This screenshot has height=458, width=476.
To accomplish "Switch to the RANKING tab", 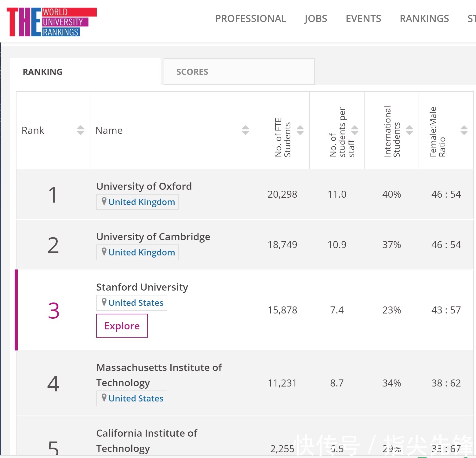I will click(85, 72).
